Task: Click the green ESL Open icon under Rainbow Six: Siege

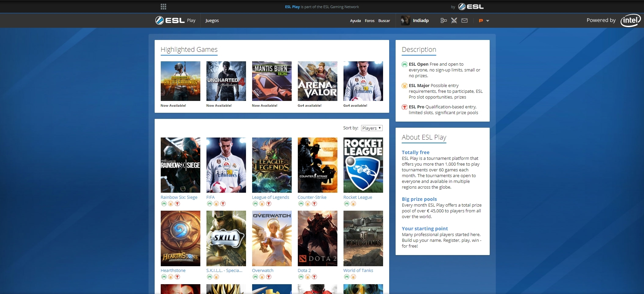Action: click(164, 204)
